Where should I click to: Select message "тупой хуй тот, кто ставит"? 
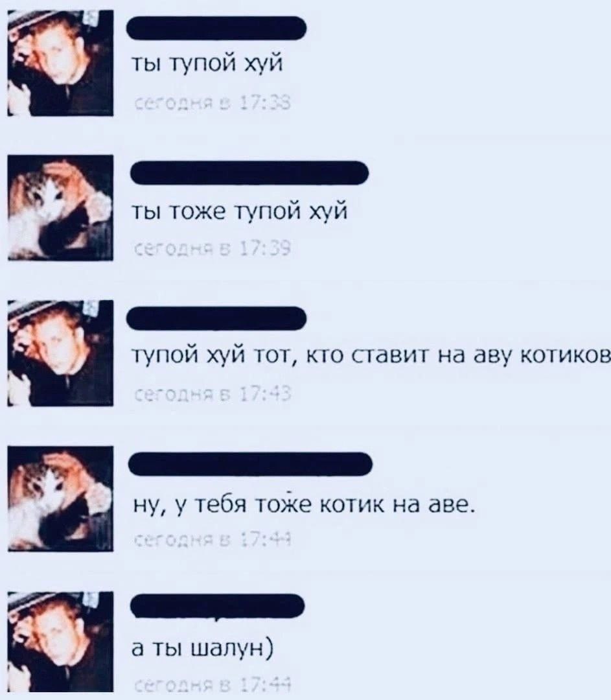371,356
